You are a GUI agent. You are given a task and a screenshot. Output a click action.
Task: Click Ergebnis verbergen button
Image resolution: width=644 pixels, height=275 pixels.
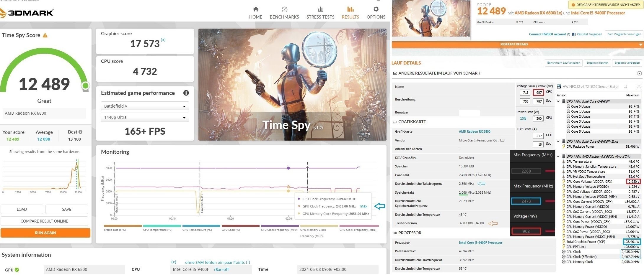tap(627, 63)
